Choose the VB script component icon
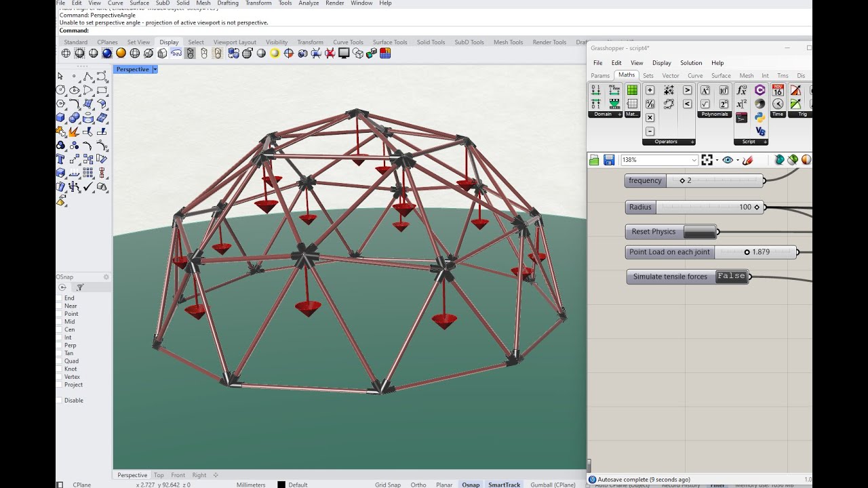The height and width of the screenshot is (488, 868). pos(759,131)
